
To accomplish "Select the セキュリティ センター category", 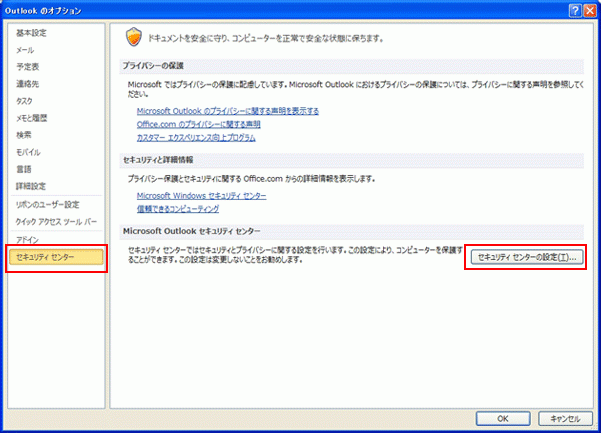I will coord(56,257).
